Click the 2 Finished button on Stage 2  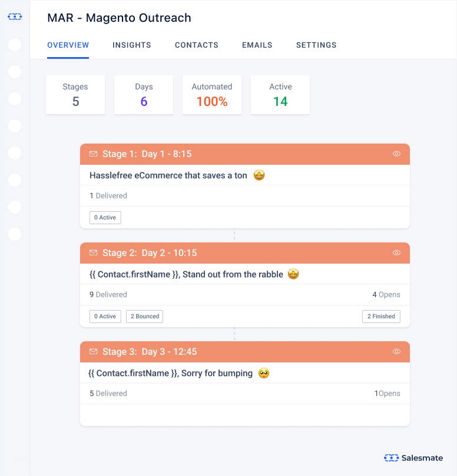click(381, 316)
